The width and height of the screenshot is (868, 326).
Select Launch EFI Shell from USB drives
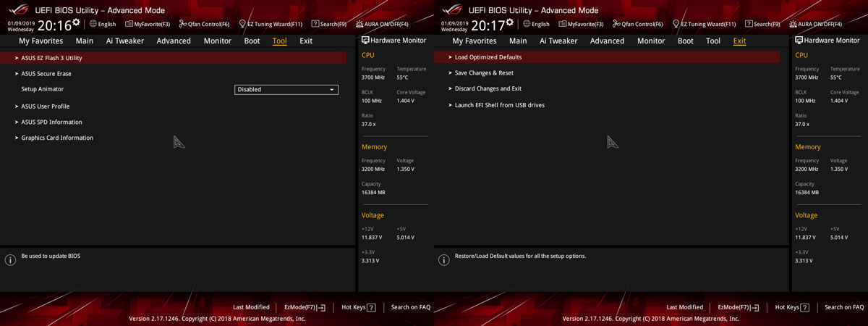(500, 105)
